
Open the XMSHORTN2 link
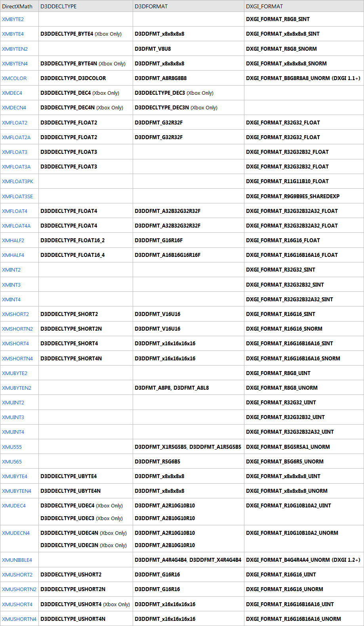[17, 329]
